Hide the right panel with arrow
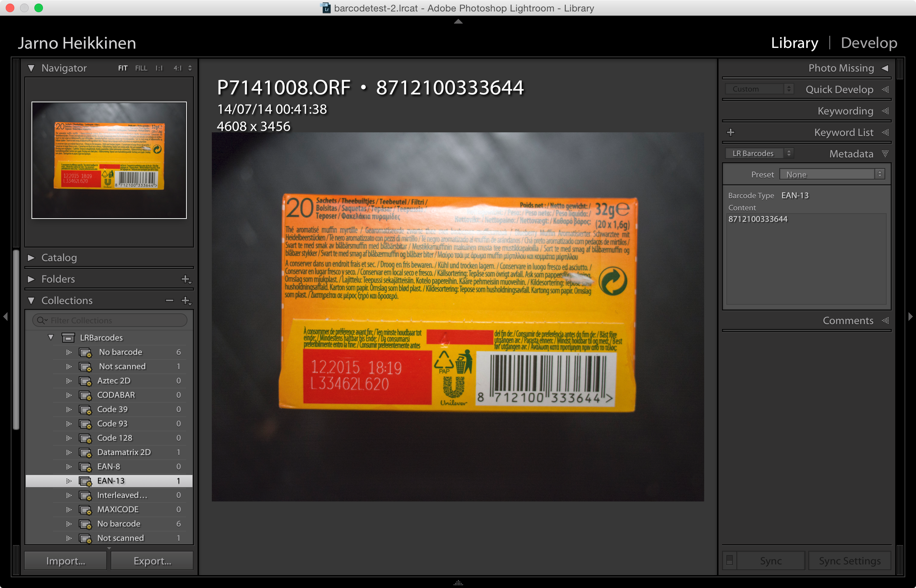916x588 pixels. [x=910, y=317]
